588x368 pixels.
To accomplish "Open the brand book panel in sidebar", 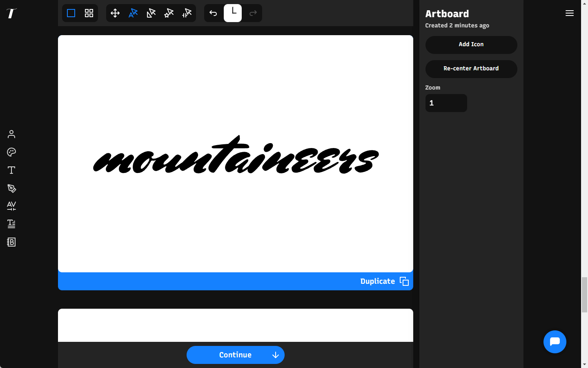I will (x=11, y=242).
